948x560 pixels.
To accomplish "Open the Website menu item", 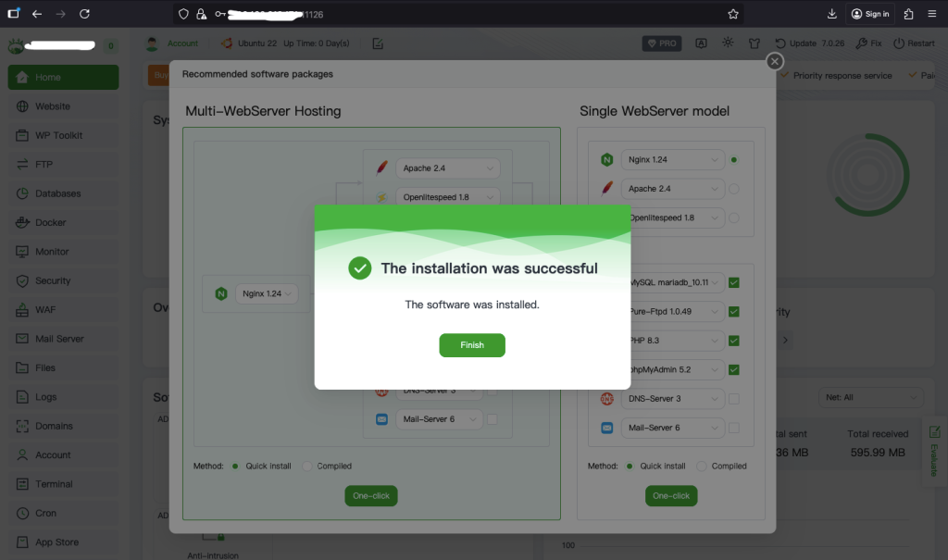I will 53,106.
